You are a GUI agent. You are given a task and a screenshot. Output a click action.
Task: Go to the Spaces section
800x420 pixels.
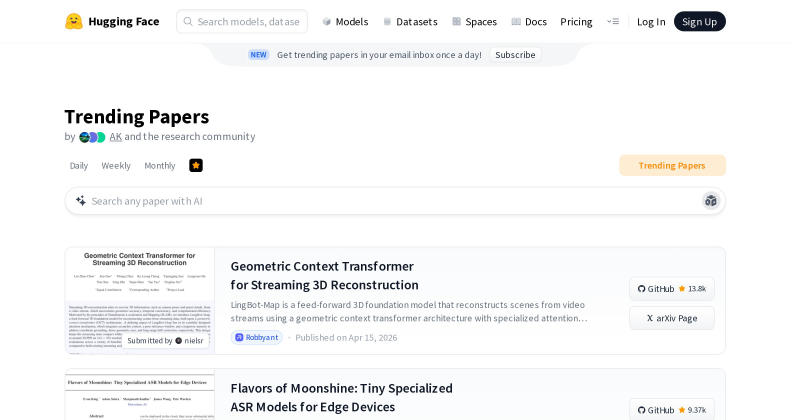[474, 21]
